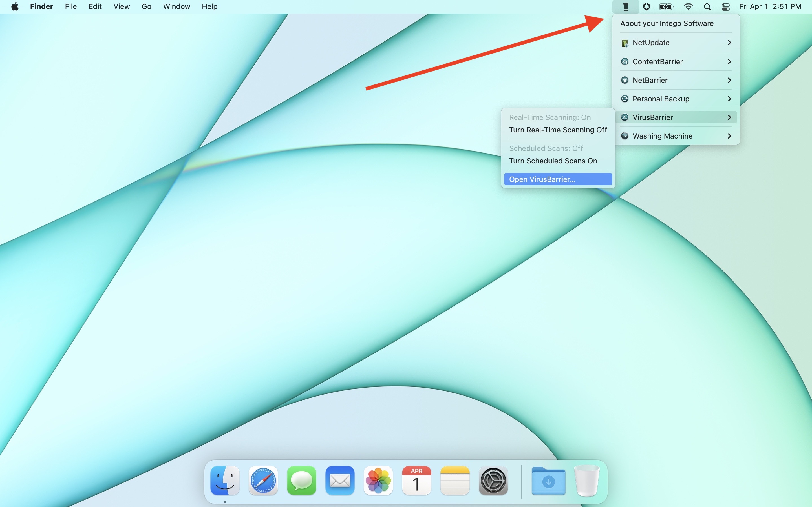Click the Personal Backup icon
Screen dimensions: 812x507
625,99
